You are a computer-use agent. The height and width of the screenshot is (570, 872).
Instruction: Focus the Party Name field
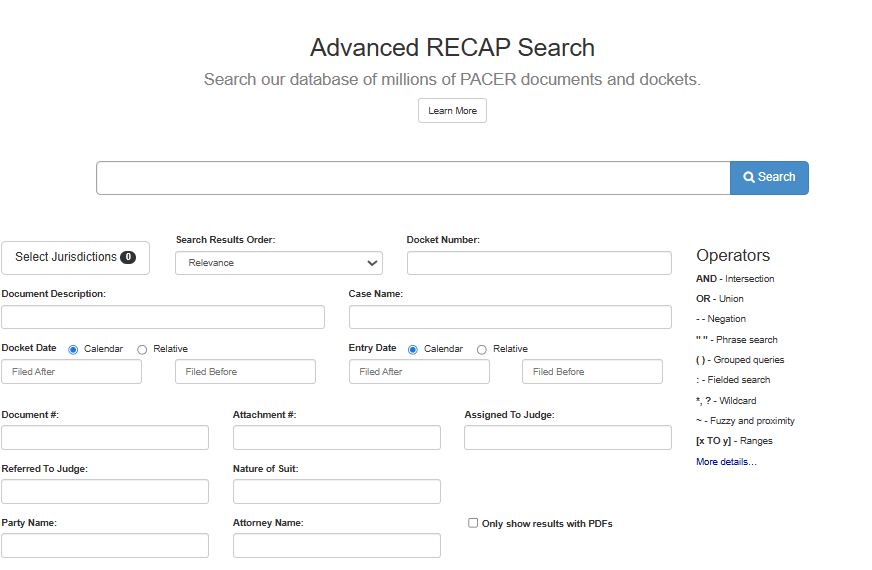pos(105,546)
